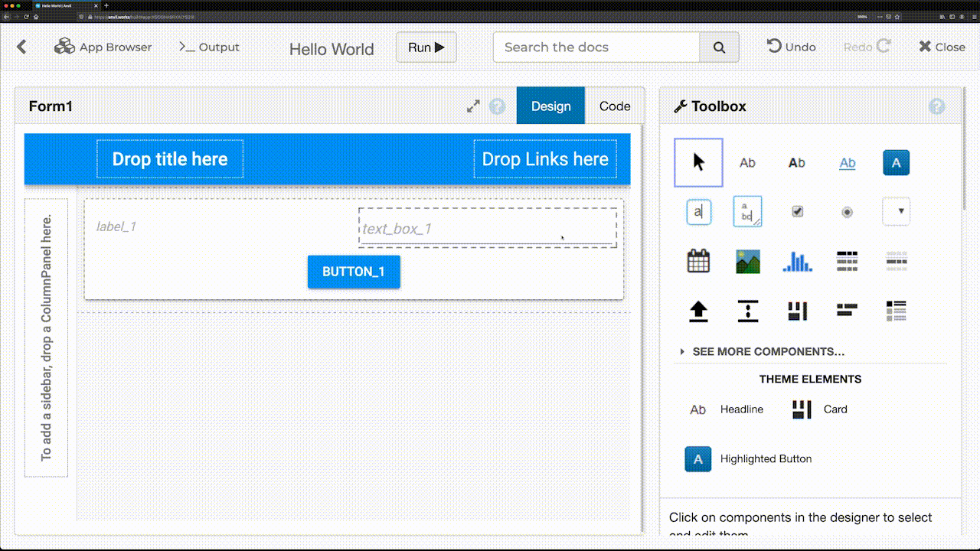Choose the multiline TextArea component
This screenshot has height=551, width=980.
(x=747, y=211)
